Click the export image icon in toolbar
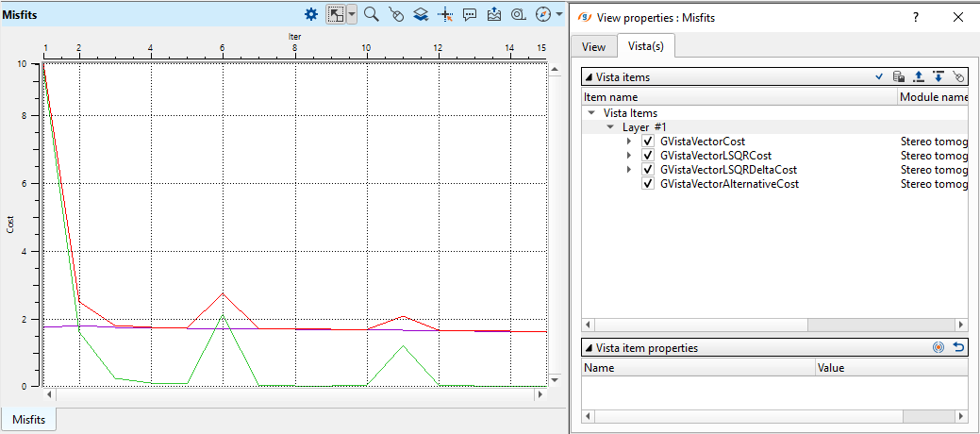This screenshot has width=980, height=434. tap(494, 14)
